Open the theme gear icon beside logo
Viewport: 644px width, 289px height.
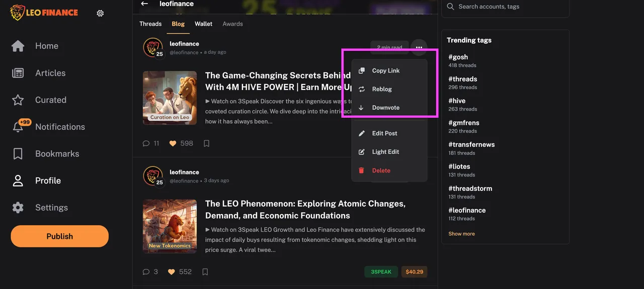100,14
